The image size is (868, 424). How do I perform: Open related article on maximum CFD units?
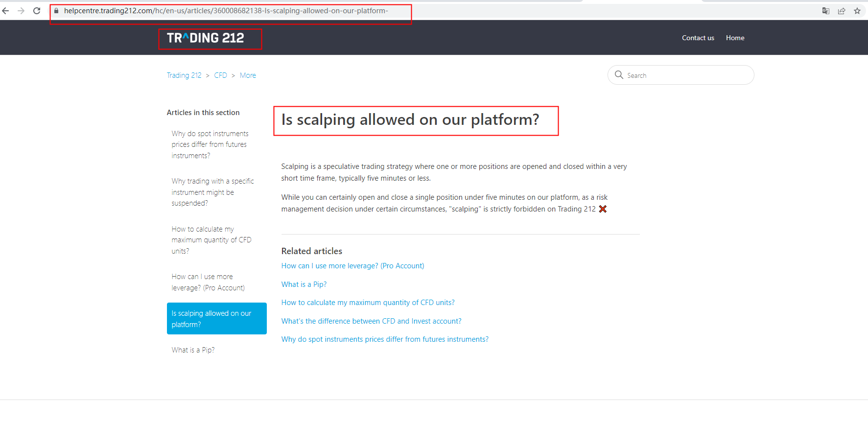368,303
